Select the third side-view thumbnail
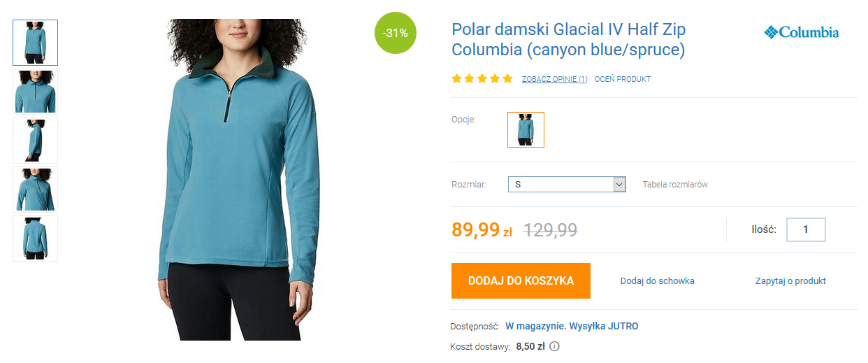The image size is (868, 363). pos(36,140)
